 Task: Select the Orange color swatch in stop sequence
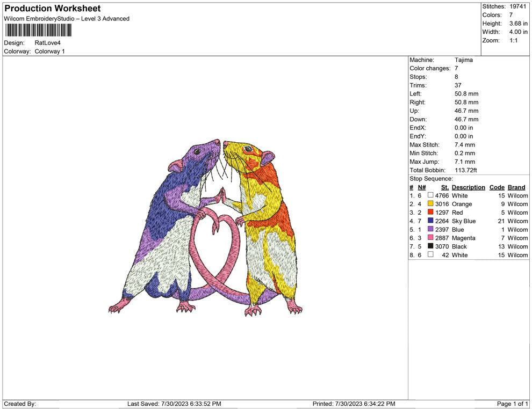[x=430, y=203]
